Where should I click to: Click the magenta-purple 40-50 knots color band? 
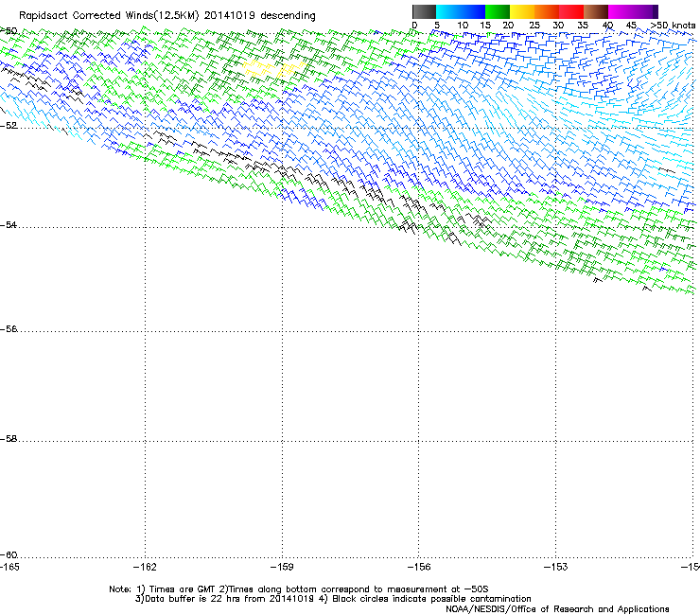pyautogui.click(x=633, y=11)
